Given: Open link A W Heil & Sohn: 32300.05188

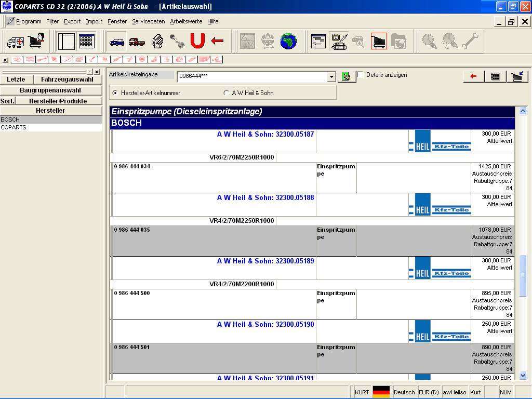Looking at the screenshot, I should [x=265, y=197].
